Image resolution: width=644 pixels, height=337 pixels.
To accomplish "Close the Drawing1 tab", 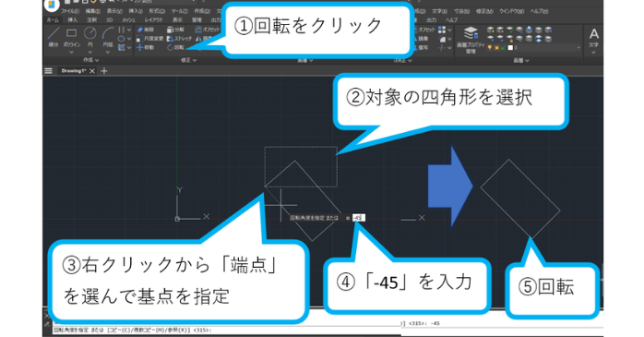I will pyautogui.click(x=92, y=71).
